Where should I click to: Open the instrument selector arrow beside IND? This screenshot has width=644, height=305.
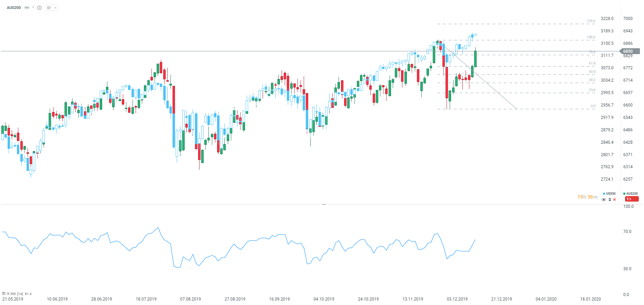[x=33, y=7]
